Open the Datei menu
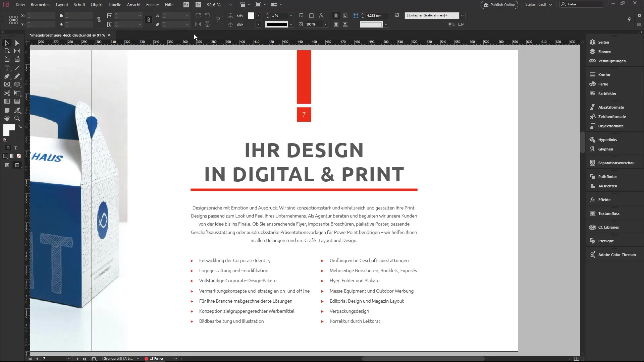This screenshot has width=644, height=362. 20,5
